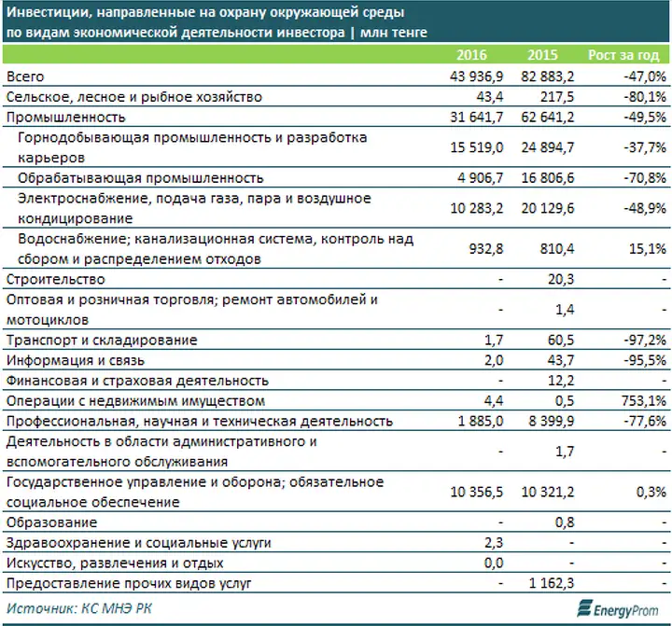Click the value 1 162,3
672x626 pixels.
tap(552, 583)
